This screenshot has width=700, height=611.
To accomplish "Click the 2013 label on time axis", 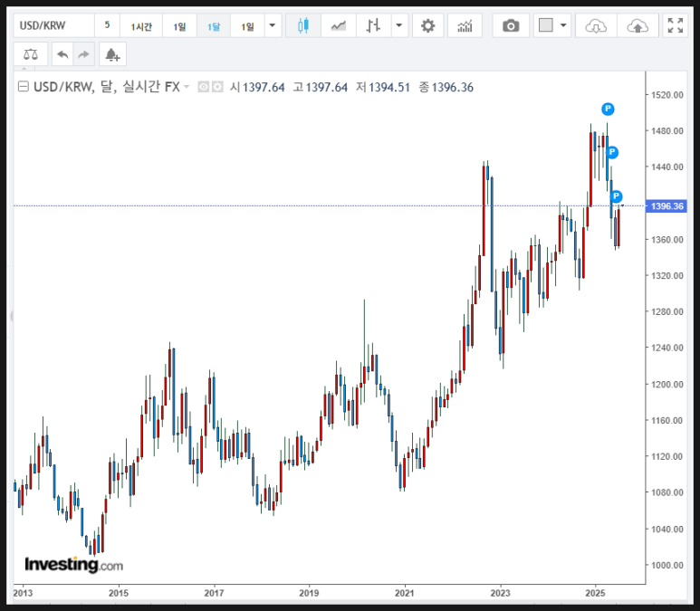I will (23, 593).
